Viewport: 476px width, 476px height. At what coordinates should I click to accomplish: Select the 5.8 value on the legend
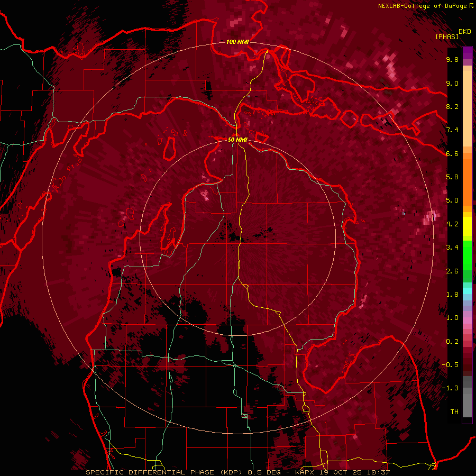[x=452, y=177]
